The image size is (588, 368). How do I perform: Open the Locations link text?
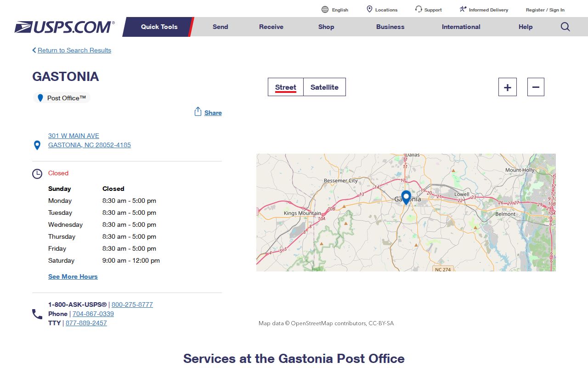(x=386, y=10)
